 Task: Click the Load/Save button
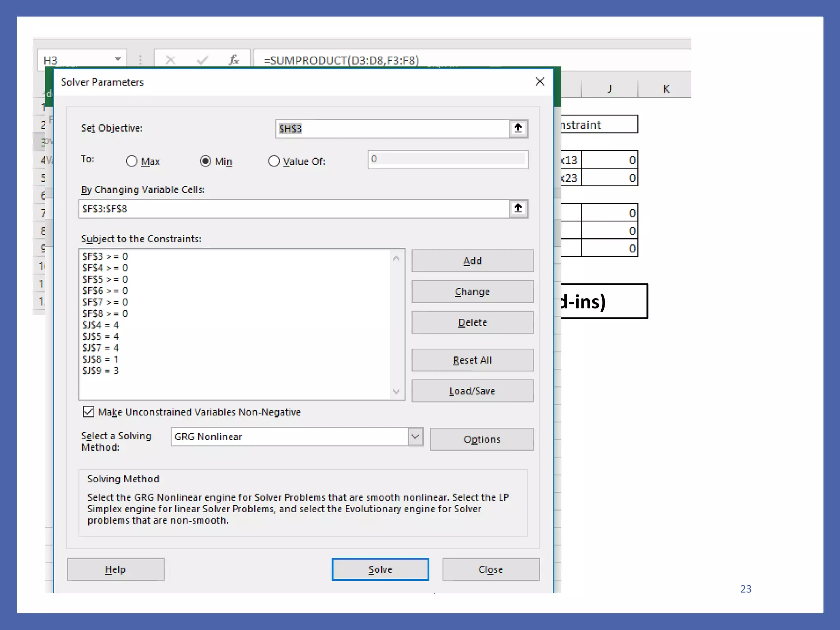click(472, 391)
